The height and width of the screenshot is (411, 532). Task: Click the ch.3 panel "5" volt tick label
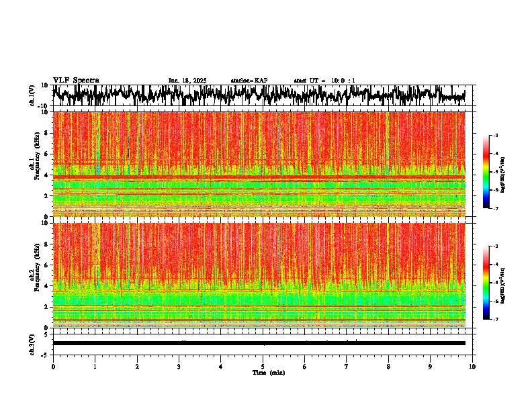[x=46, y=334]
